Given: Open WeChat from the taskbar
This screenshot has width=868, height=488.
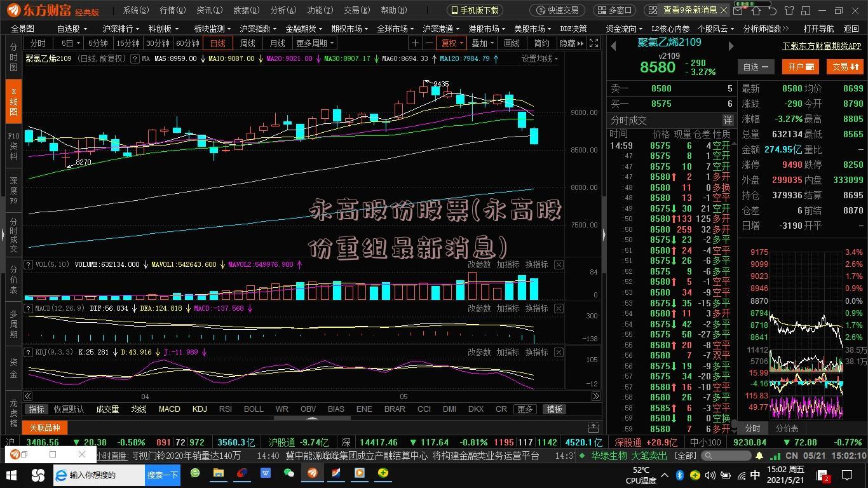Looking at the screenshot, I should point(289,473).
